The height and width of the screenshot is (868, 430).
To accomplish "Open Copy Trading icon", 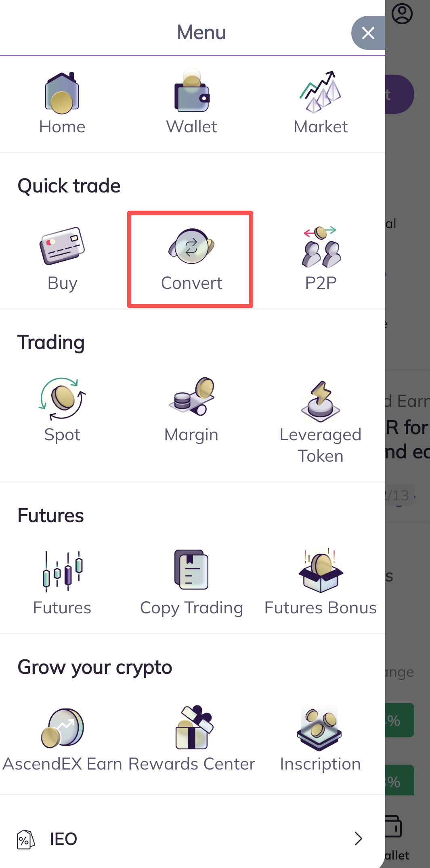I will point(191,570).
